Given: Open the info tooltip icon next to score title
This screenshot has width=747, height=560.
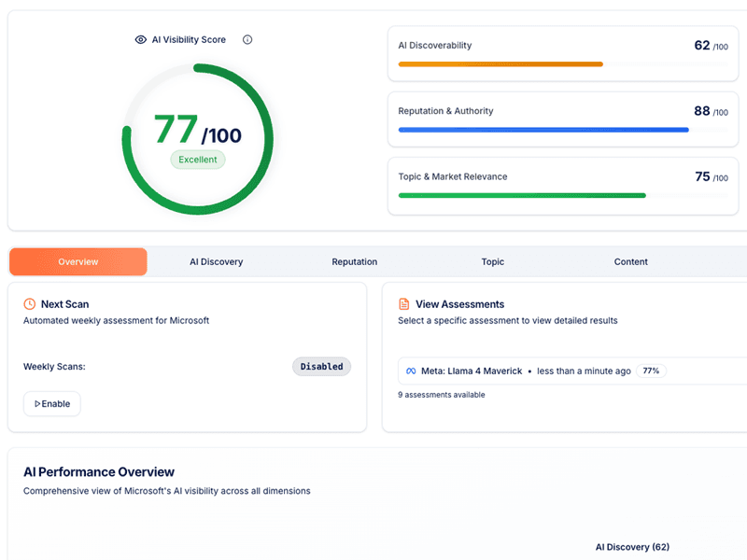Looking at the screenshot, I should (247, 39).
